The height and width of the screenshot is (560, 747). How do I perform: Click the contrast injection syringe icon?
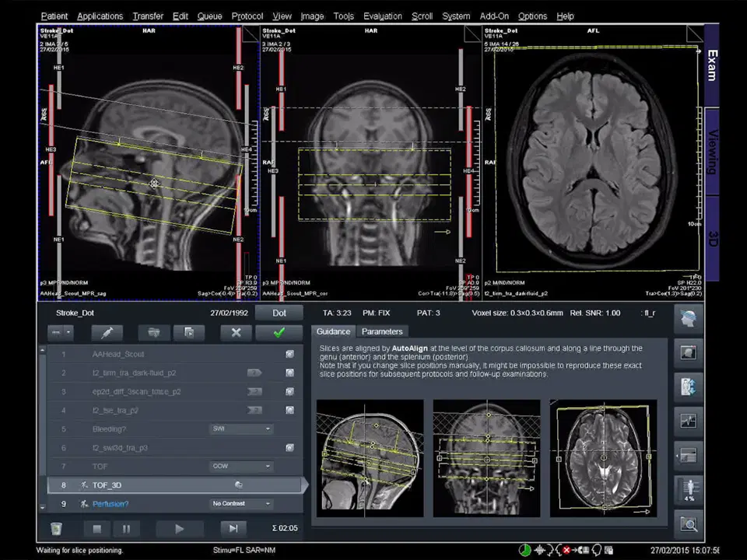click(107, 332)
